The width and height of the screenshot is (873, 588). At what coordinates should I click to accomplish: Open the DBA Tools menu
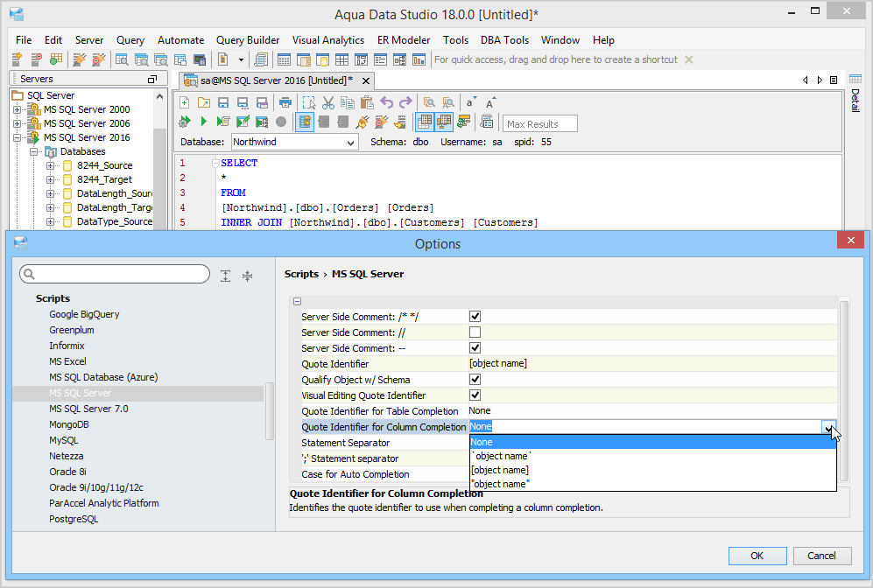[503, 40]
